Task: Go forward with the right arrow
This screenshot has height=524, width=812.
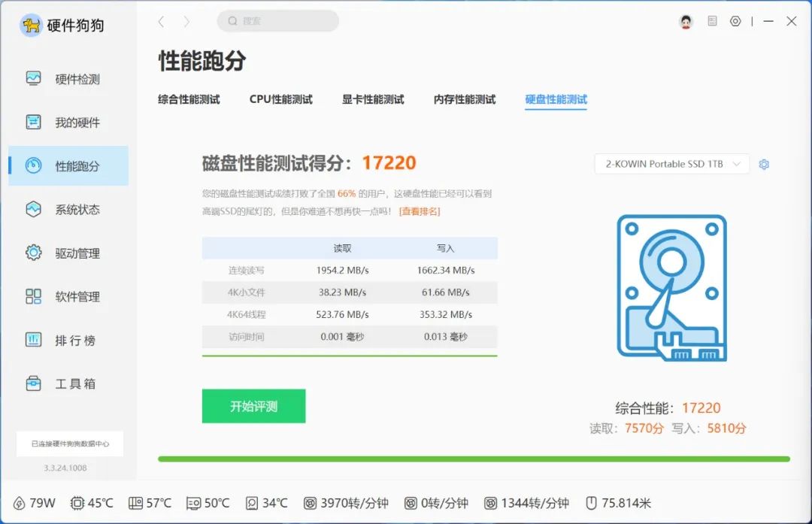Action: 186,21
